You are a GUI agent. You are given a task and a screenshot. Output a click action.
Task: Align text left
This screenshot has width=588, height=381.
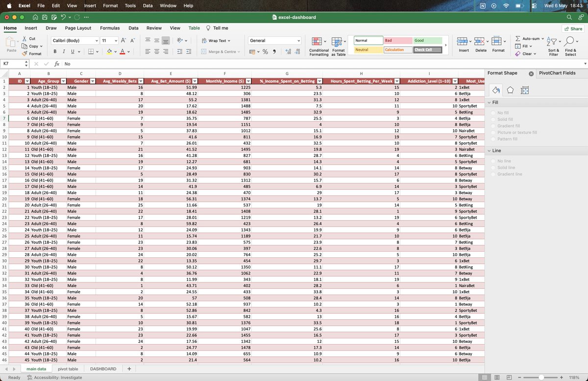coord(148,51)
